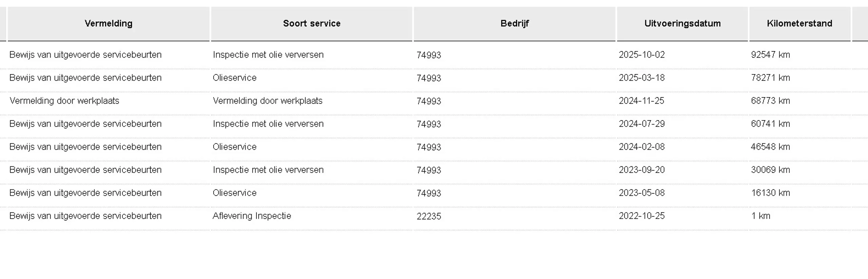868x279 pixels.
Task: Select the Olieservice entry dated 2025-03-18
Action: (235, 78)
